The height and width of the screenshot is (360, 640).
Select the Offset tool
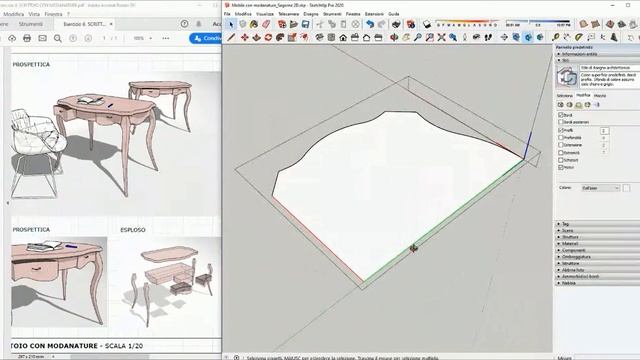click(304, 38)
